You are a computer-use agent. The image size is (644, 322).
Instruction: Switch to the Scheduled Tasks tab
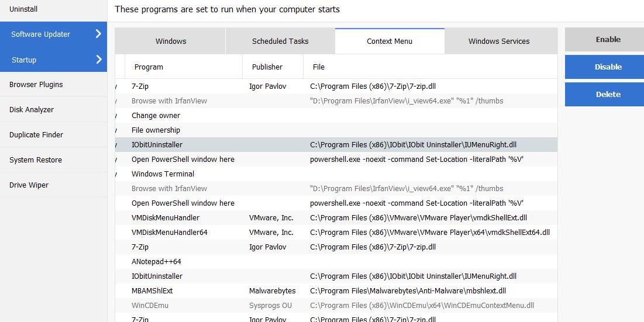click(280, 41)
